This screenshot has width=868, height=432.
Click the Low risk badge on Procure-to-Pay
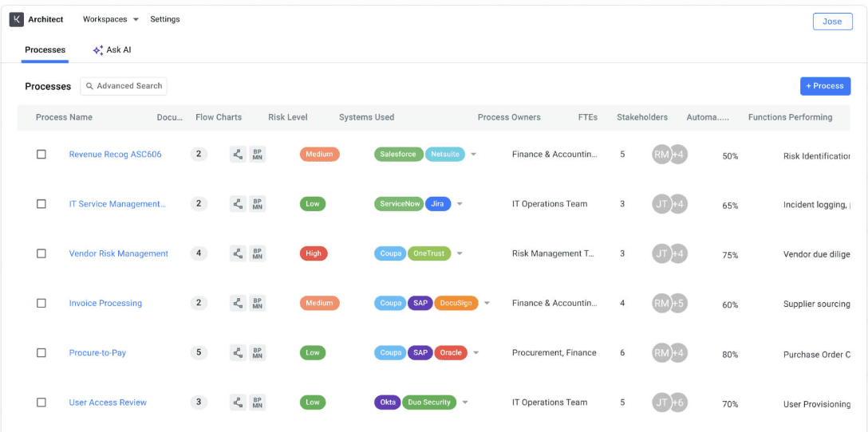point(313,353)
